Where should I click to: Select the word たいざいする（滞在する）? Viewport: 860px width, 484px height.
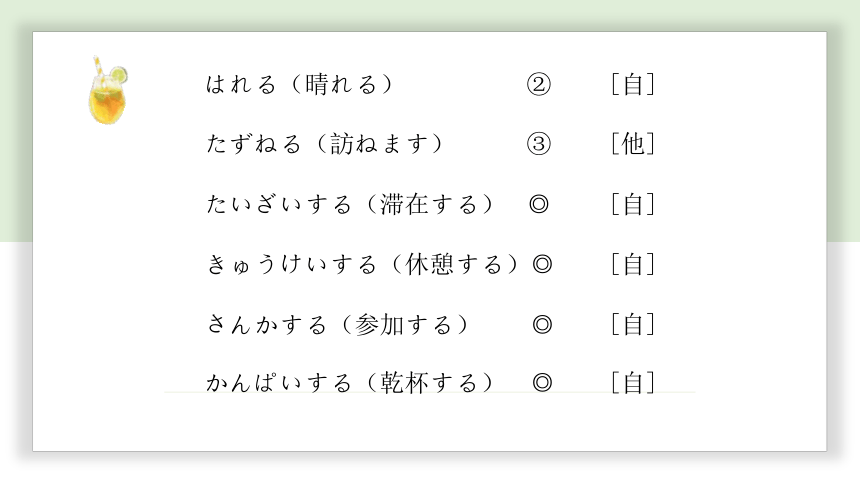tap(350, 204)
